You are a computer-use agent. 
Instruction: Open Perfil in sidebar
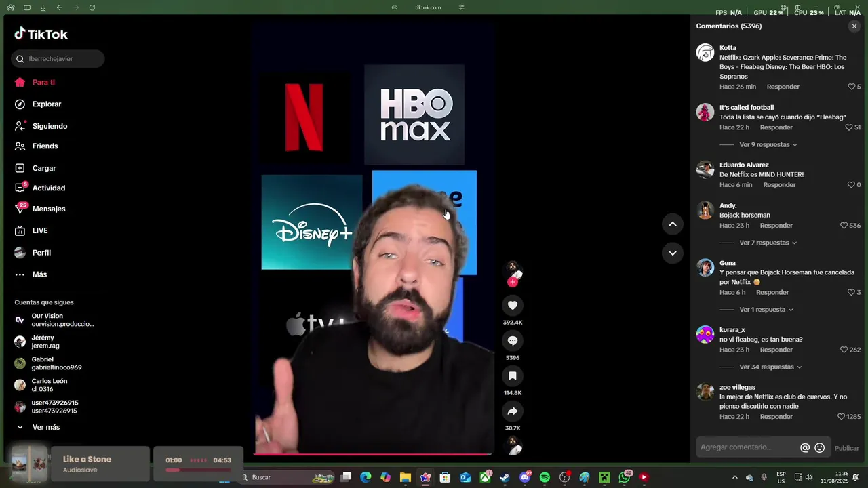(41, 253)
